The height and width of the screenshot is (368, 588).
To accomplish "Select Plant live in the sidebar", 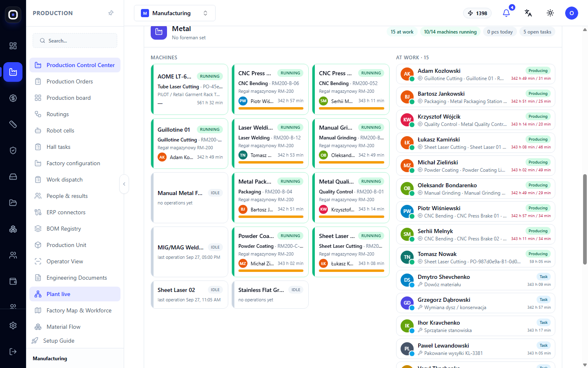I will click(x=75, y=294).
